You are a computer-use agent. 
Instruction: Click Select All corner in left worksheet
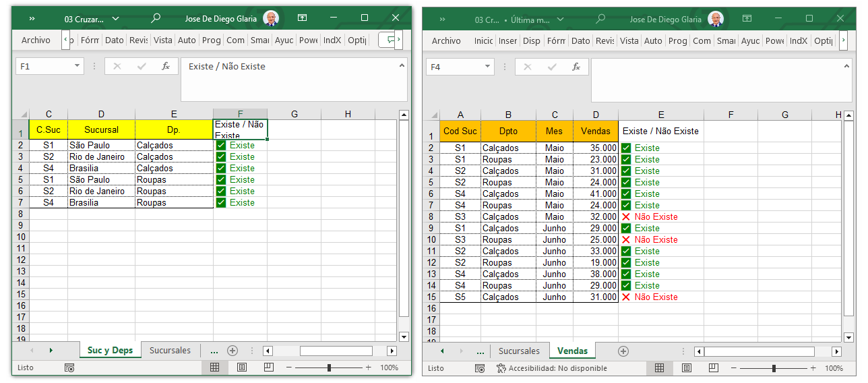tap(21, 114)
